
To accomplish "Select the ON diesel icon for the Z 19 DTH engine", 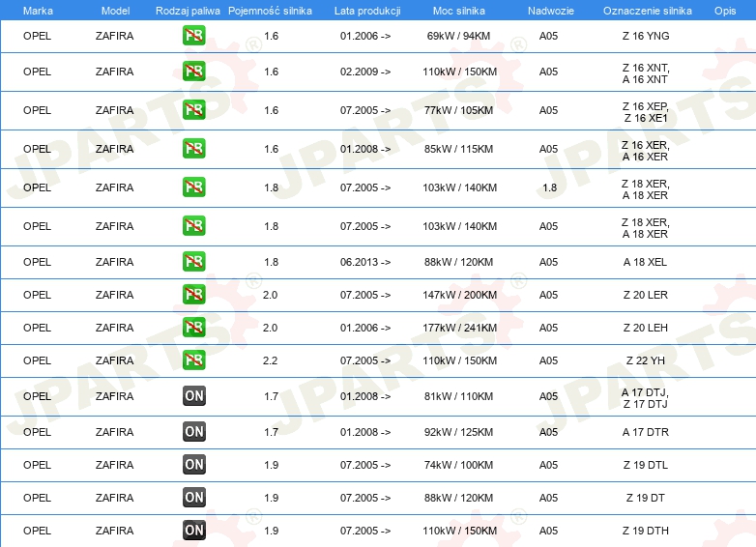I will tap(194, 531).
